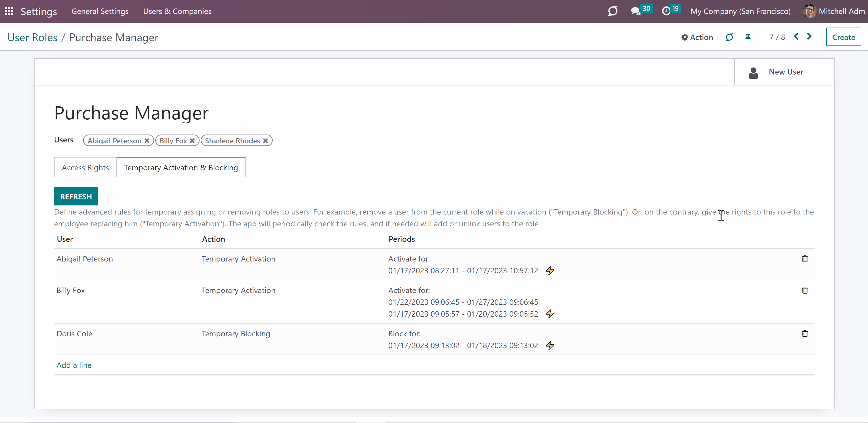868x423 pixels.
Task: Select Temporary Activation & Blocking tab
Action: [x=181, y=168]
